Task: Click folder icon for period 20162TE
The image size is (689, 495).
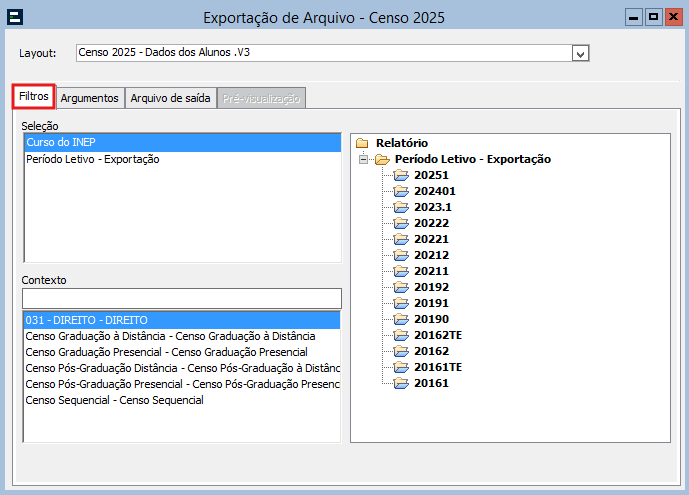Action: click(401, 335)
